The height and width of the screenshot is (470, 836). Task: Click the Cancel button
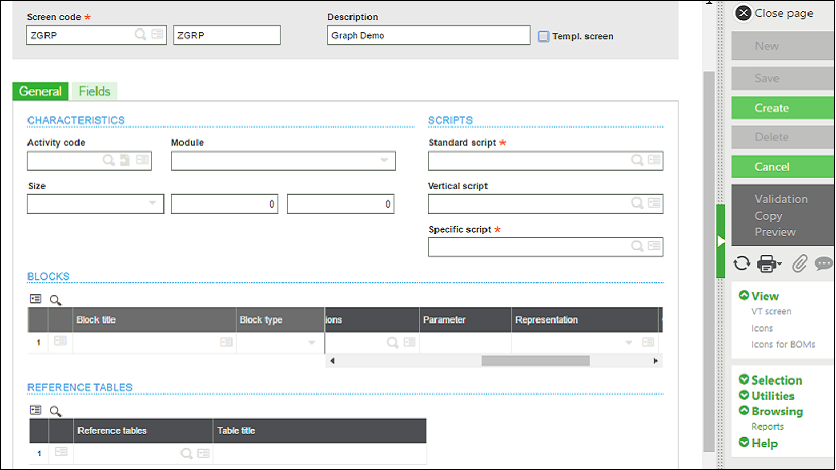[x=783, y=167]
